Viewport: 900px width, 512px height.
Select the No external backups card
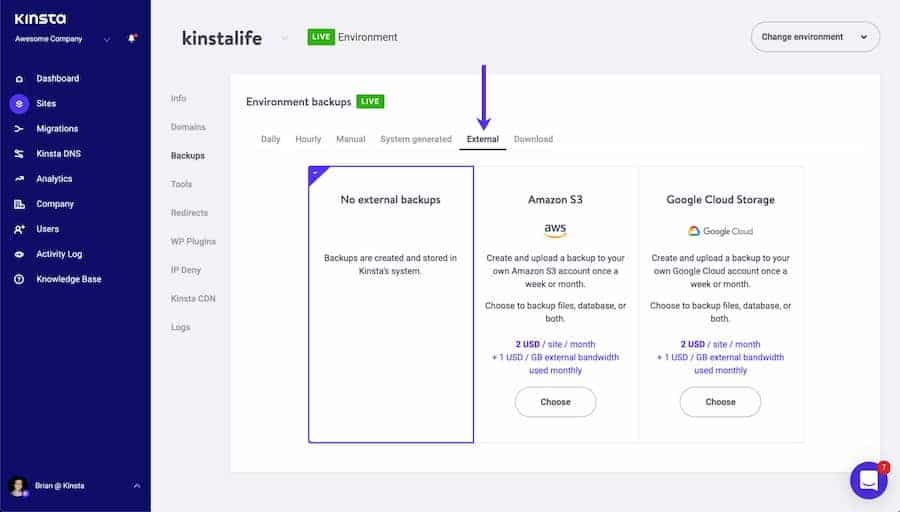(391, 304)
